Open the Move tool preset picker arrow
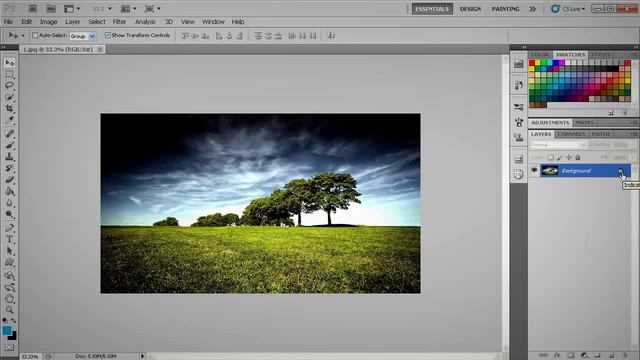Screen dimensions: 640x360 tap(23, 36)
